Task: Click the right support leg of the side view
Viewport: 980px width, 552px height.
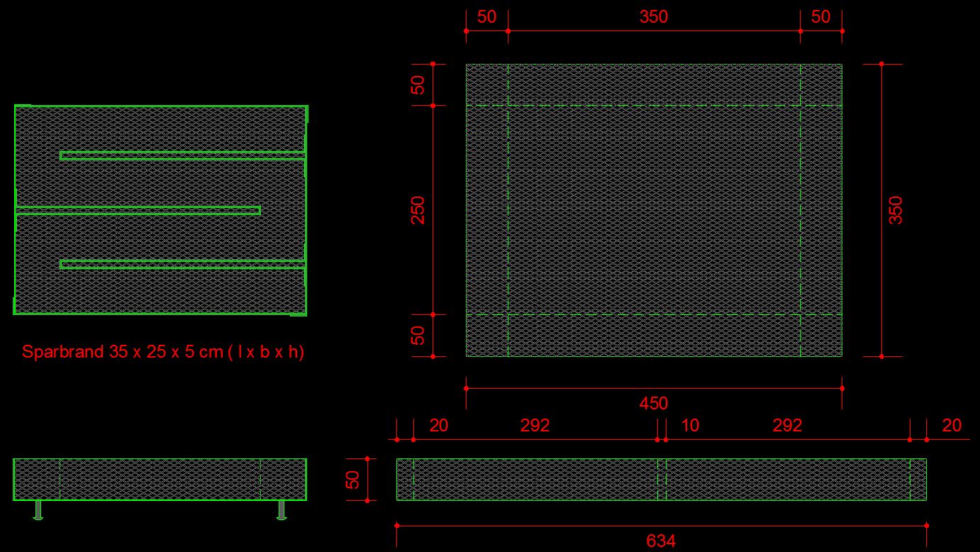Action: (x=282, y=510)
